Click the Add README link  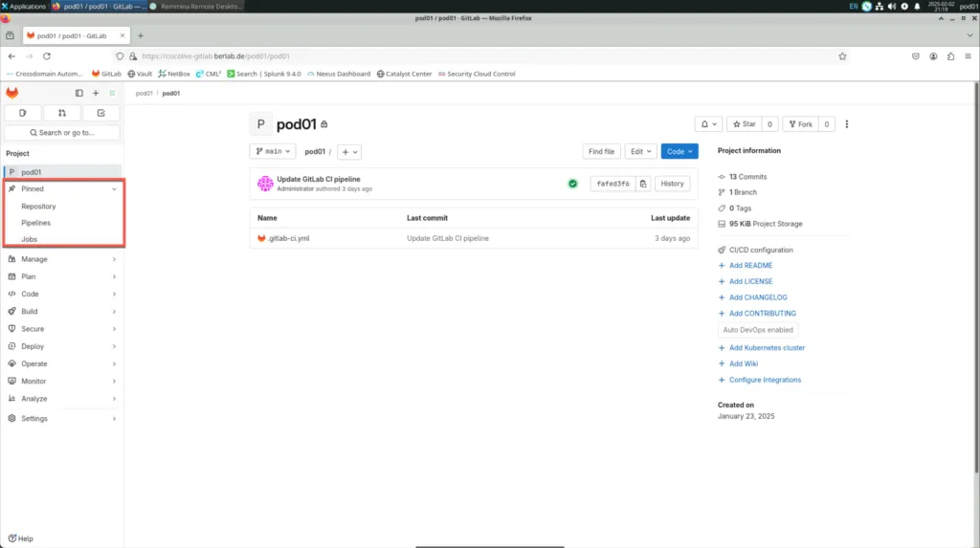[x=750, y=266]
